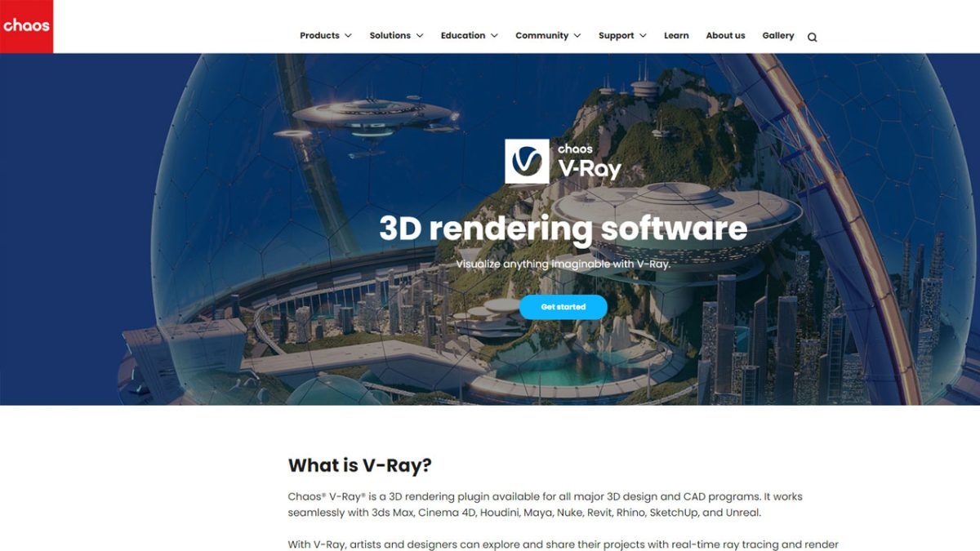Open the Products dropdown
The height and width of the screenshot is (551, 980).
[320, 35]
